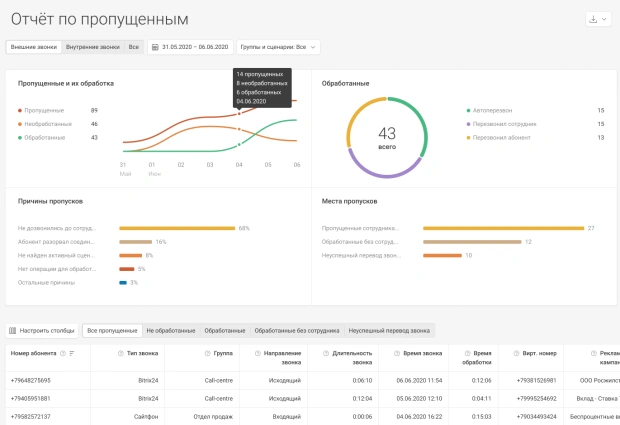Click the download report icon
Image resolution: width=620 pixels, height=425 pixels.
click(x=593, y=19)
